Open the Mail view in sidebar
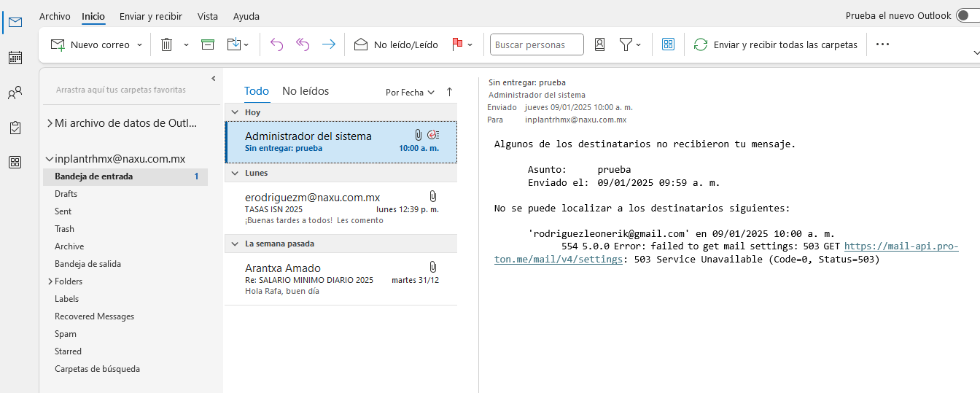 coord(15,22)
